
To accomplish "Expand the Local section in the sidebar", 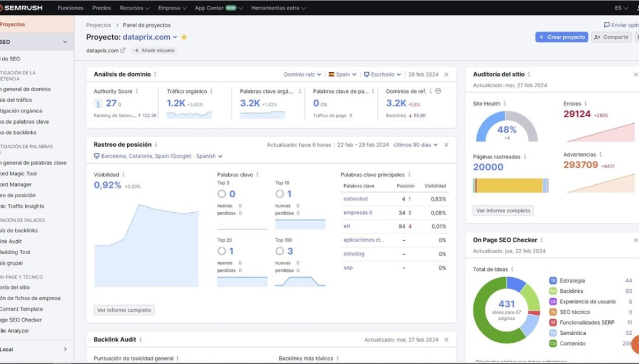I will point(65,348).
